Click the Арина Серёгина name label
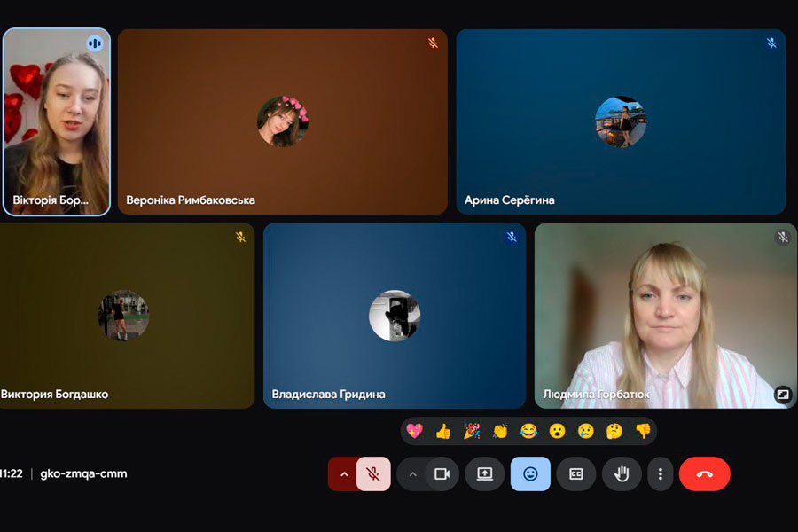Viewport: 798px width, 532px height. click(510, 200)
